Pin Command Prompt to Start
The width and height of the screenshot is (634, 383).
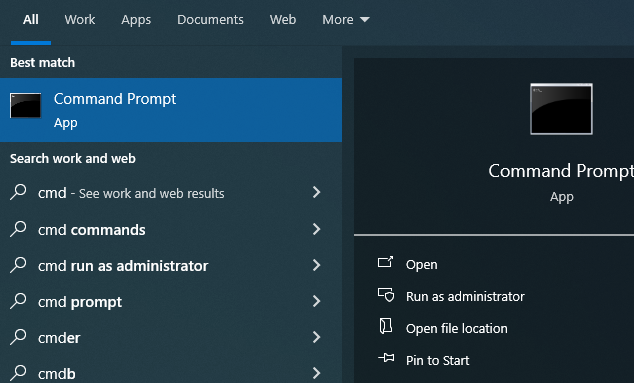click(x=437, y=360)
